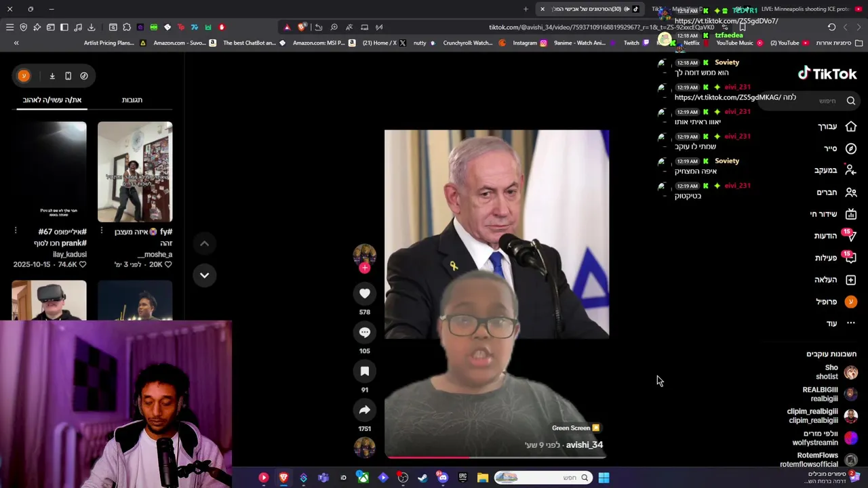The width and height of the screenshot is (868, 488).
Task: Open Sho shotist followed account
Action: coord(835,372)
